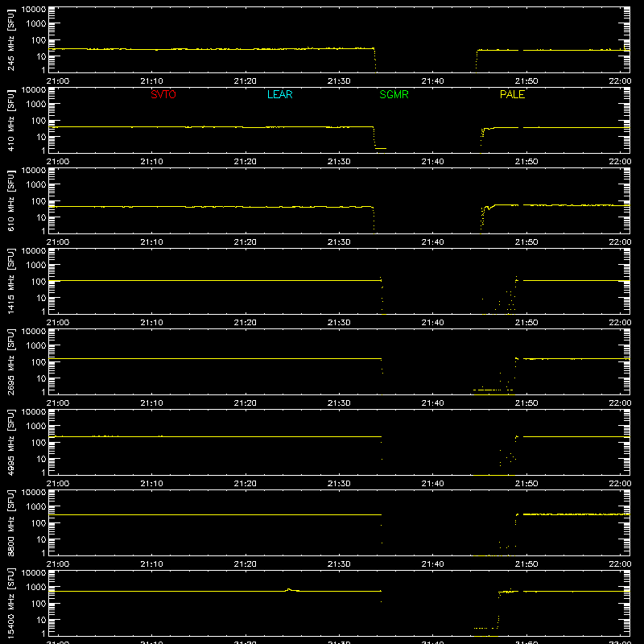Image resolution: width=644 pixels, height=644 pixels.
Task: Select the 245 MHz [SFU] axis label
Action: (x=11, y=40)
